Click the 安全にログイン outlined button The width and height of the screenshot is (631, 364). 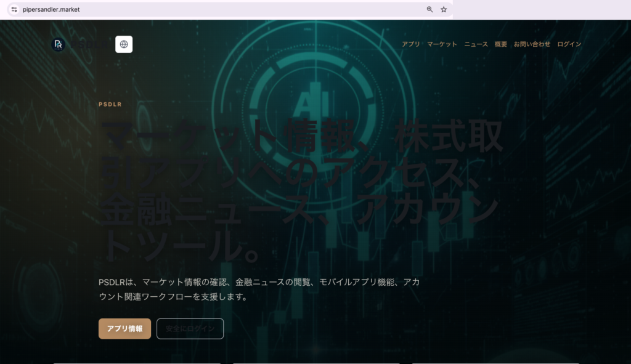pos(190,329)
